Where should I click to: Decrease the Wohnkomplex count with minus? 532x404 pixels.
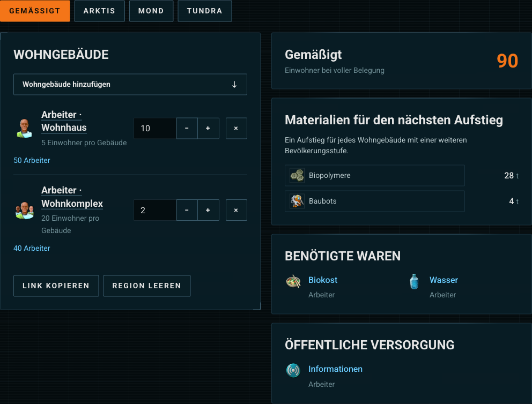tap(187, 210)
